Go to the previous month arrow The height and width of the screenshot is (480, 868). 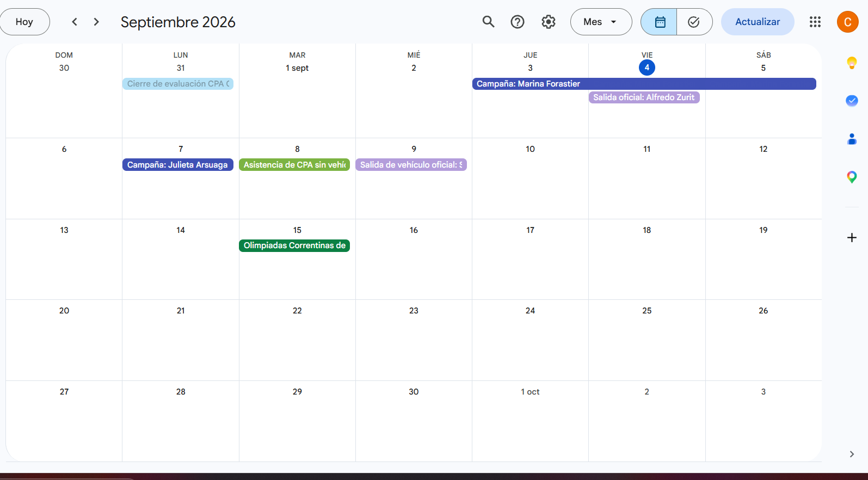point(75,22)
